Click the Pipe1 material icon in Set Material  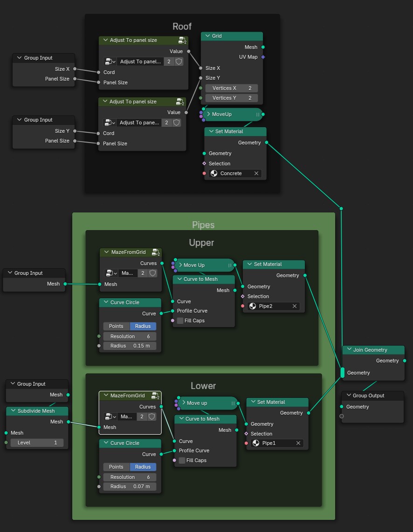click(256, 443)
